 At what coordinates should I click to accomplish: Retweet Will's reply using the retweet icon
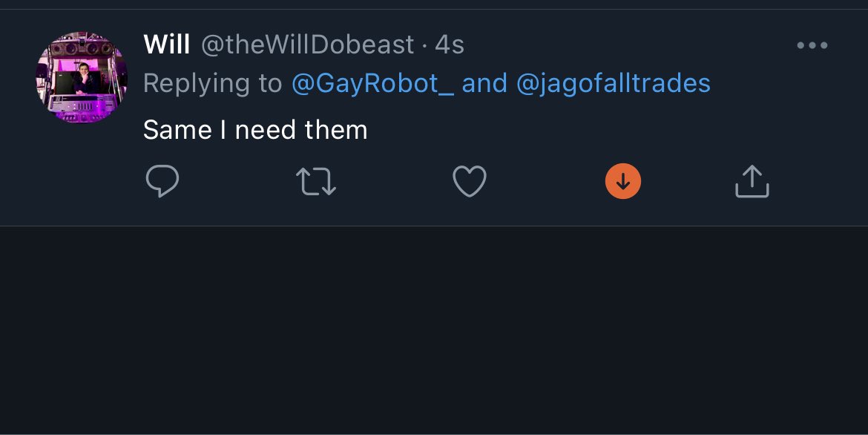click(316, 181)
